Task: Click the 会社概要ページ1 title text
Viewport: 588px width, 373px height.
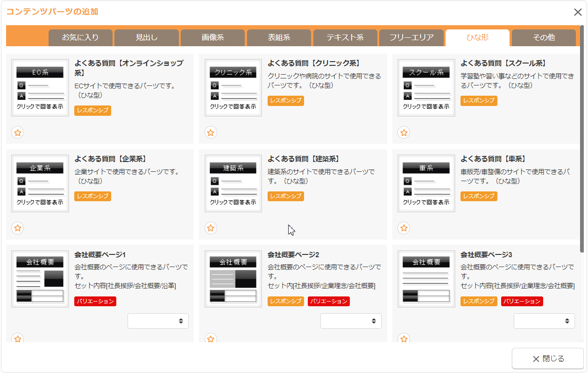Action: pyautogui.click(x=100, y=255)
